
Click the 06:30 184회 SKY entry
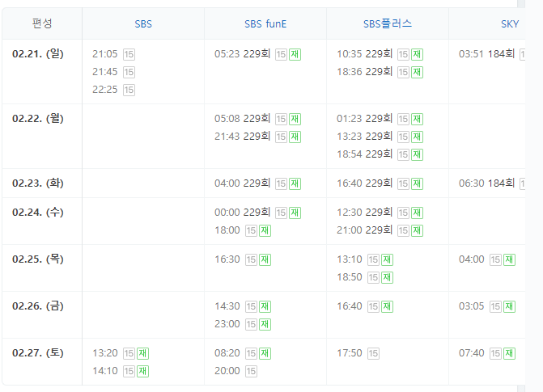(x=486, y=183)
